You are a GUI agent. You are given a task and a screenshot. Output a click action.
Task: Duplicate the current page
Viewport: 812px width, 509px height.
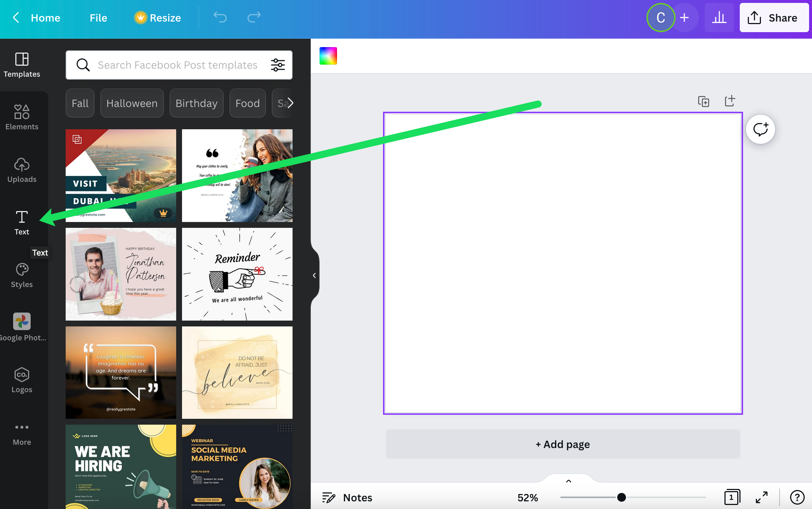coord(704,101)
